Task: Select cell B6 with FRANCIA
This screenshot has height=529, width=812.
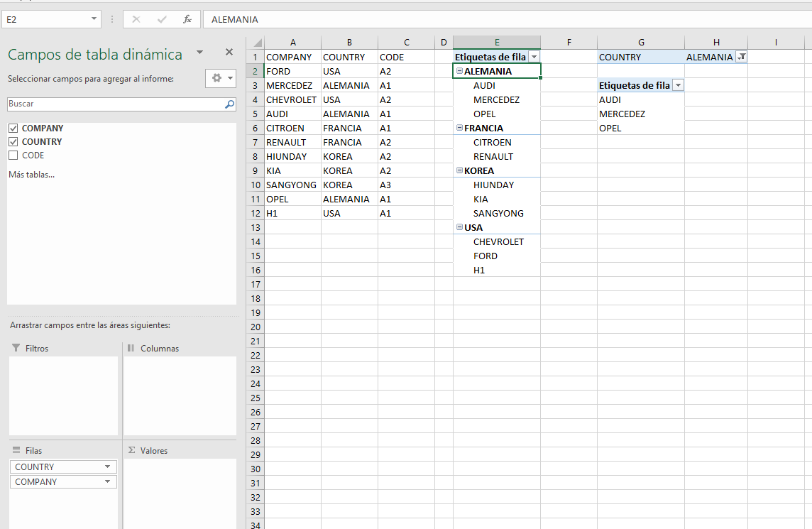Action: pos(349,128)
